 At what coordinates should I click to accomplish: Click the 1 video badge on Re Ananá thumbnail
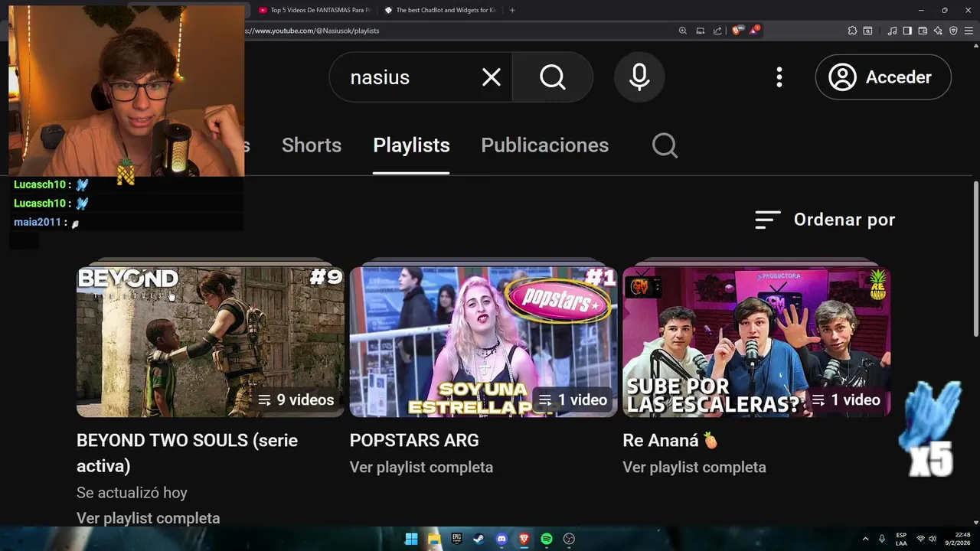point(846,399)
